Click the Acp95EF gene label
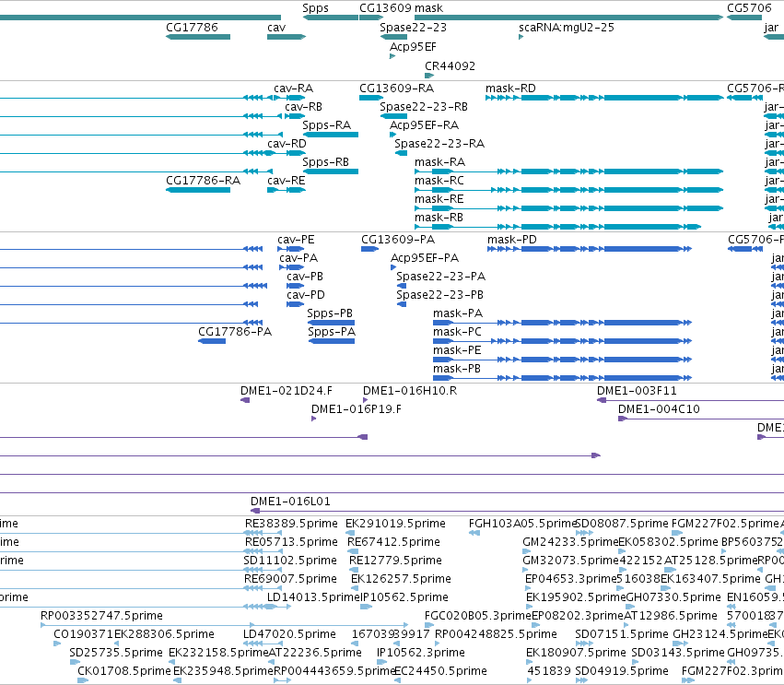 tap(413, 47)
